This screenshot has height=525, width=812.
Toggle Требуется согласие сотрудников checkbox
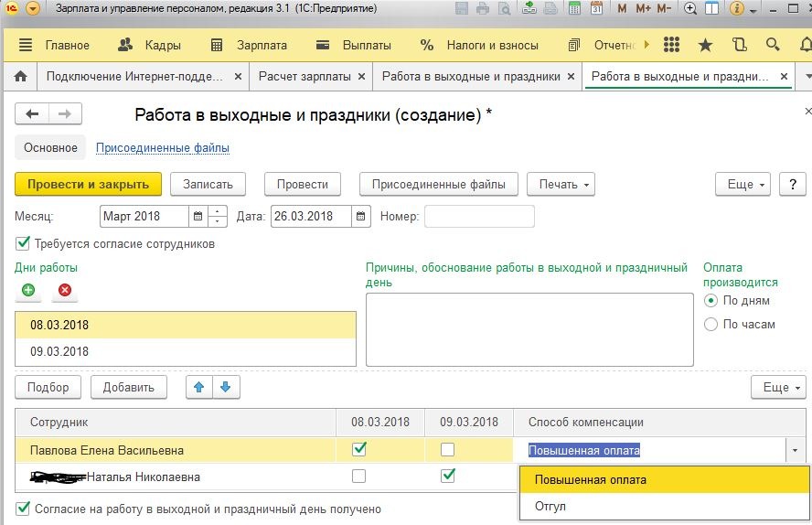coord(22,243)
